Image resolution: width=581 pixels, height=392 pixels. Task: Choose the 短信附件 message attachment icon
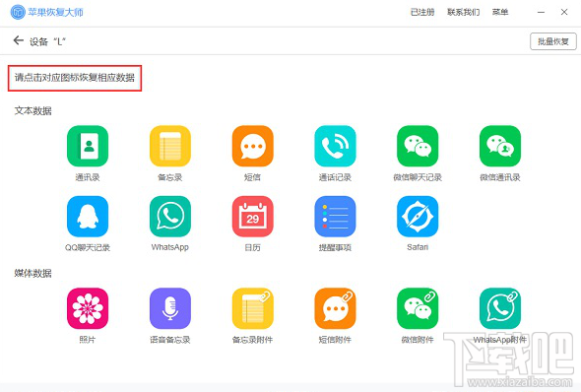click(x=335, y=308)
